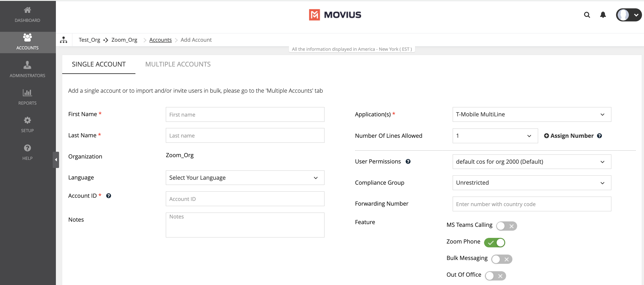Turn on Bulk Messaging toggle

pos(502,259)
